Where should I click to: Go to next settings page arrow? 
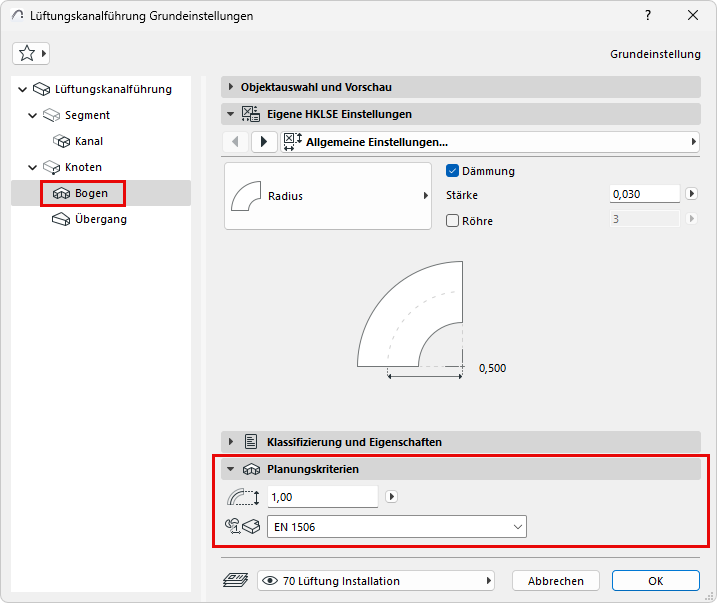(x=264, y=142)
